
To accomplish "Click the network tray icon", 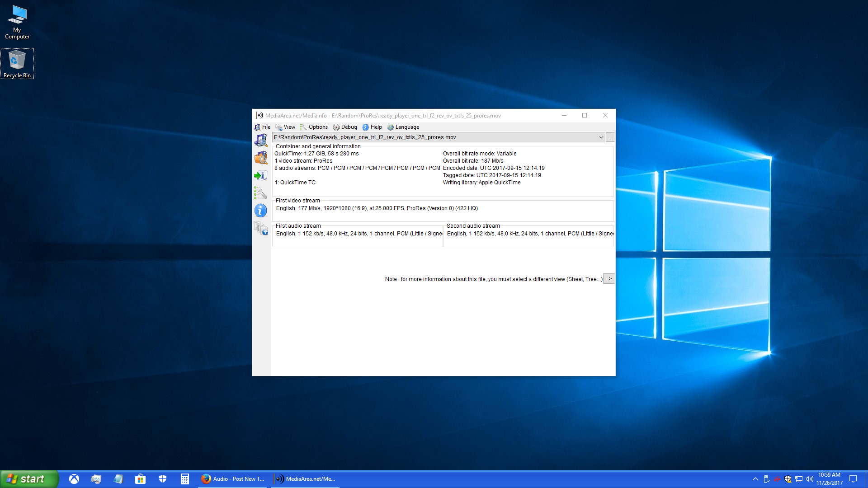I will point(799,479).
